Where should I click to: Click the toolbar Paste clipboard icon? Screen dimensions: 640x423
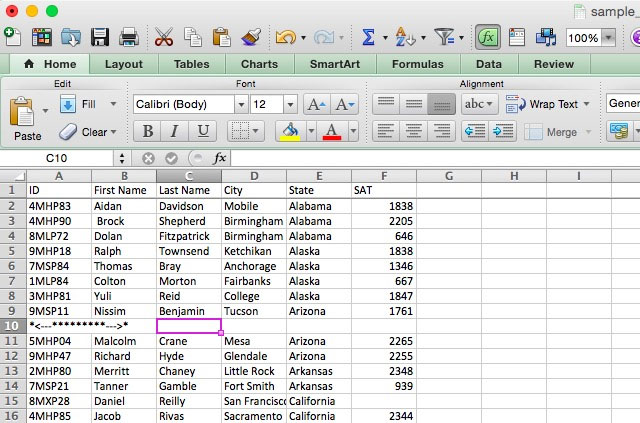[x=222, y=37]
